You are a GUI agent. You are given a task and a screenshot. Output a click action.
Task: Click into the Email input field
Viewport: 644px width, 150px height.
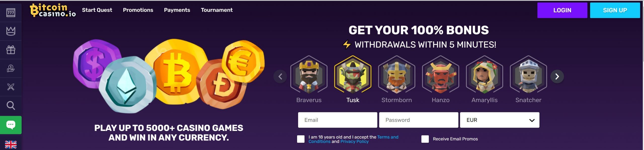(x=337, y=120)
